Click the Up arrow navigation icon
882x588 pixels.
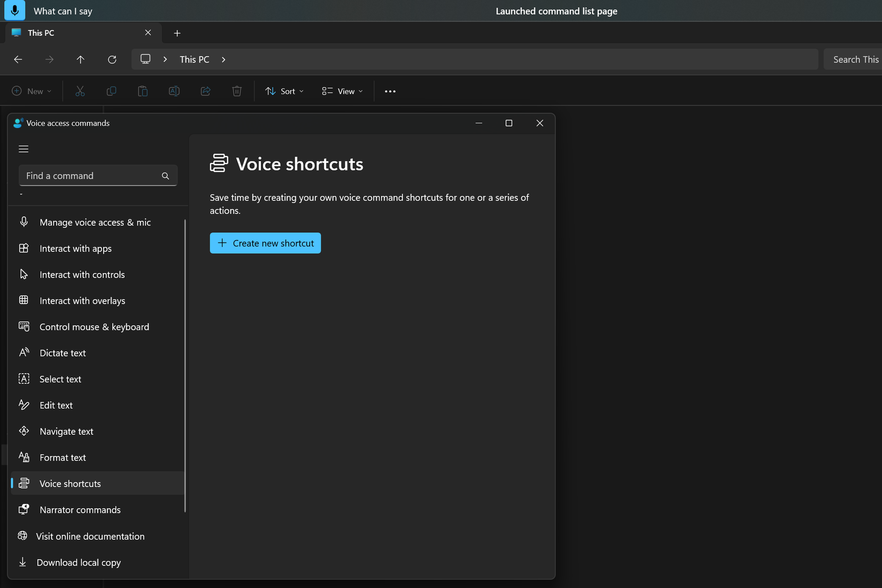point(80,59)
